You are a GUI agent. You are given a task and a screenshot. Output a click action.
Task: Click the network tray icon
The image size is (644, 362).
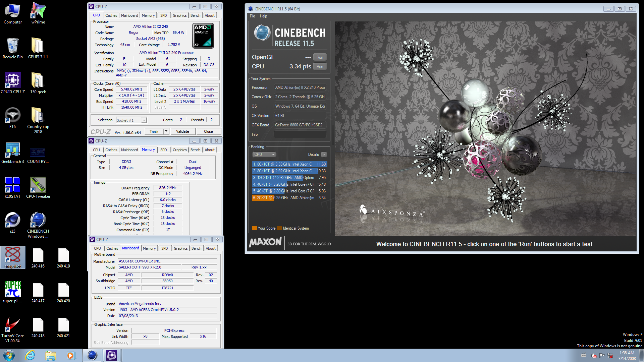(610, 356)
